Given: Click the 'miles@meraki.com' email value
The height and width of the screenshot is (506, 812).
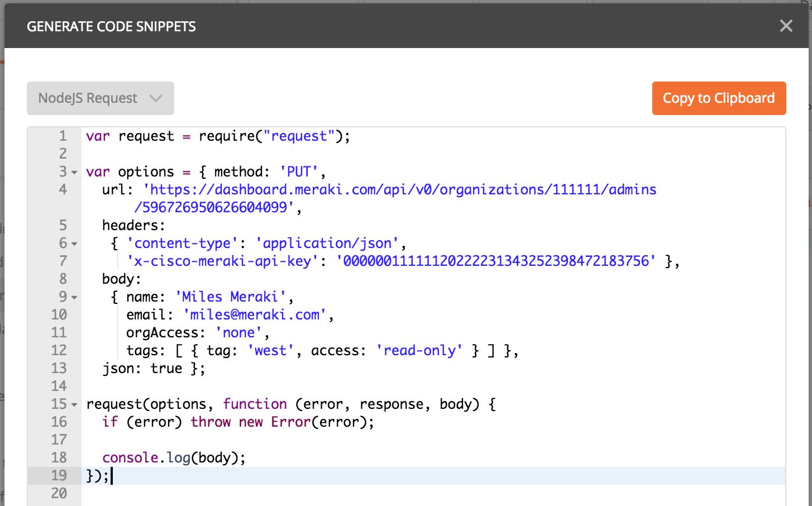Looking at the screenshot, I should tap(255, 314).
